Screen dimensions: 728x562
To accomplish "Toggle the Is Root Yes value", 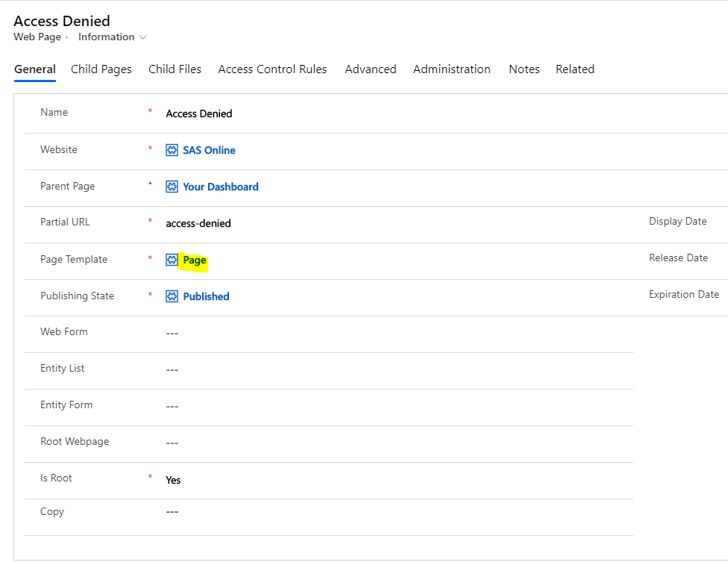I will pyautogui.click(x=173, y=480).
